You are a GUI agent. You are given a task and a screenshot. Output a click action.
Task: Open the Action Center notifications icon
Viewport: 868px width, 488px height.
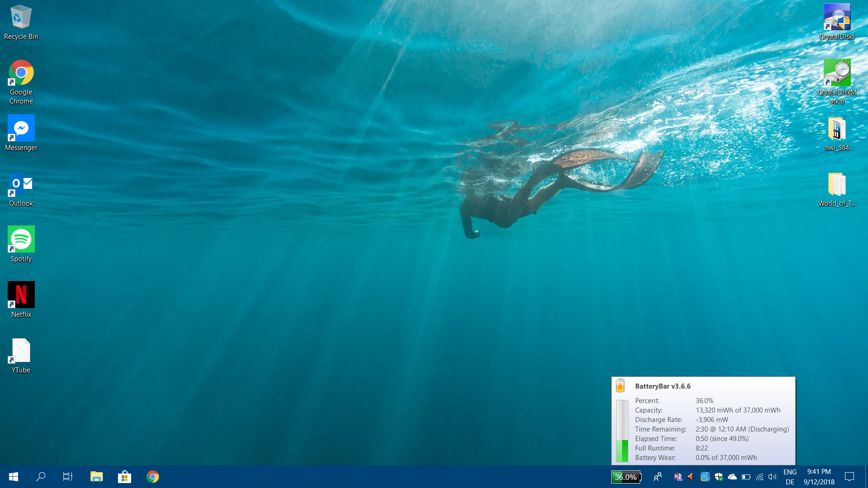[849, 477]
